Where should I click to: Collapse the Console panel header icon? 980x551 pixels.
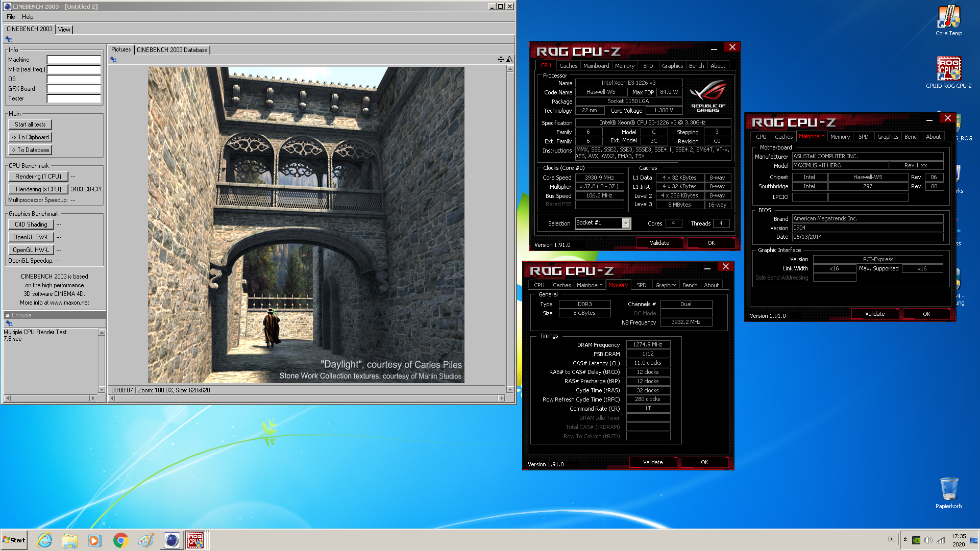tap(8, 315)
